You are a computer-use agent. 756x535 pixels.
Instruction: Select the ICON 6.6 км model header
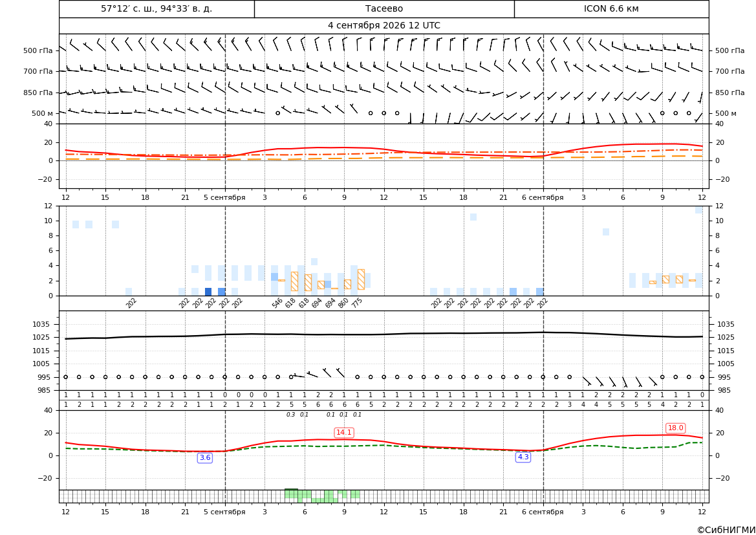(x=611, y=8)
